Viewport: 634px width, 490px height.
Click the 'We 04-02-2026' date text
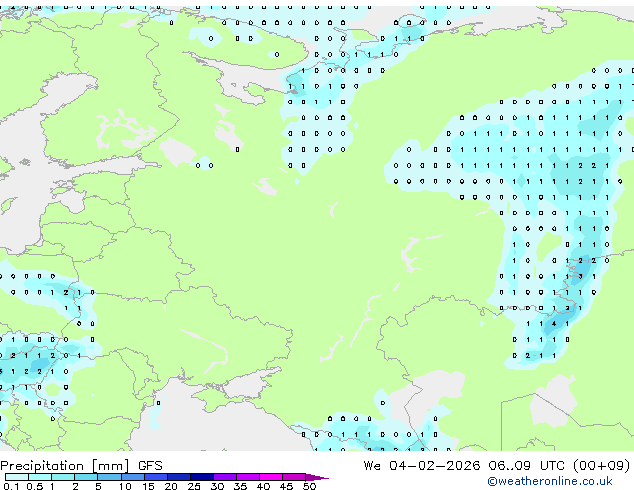(x=422, y=466)
